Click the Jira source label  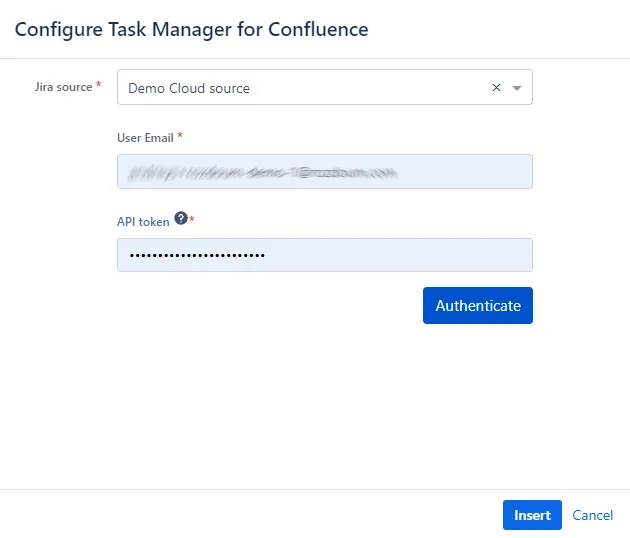pos(63,87)
